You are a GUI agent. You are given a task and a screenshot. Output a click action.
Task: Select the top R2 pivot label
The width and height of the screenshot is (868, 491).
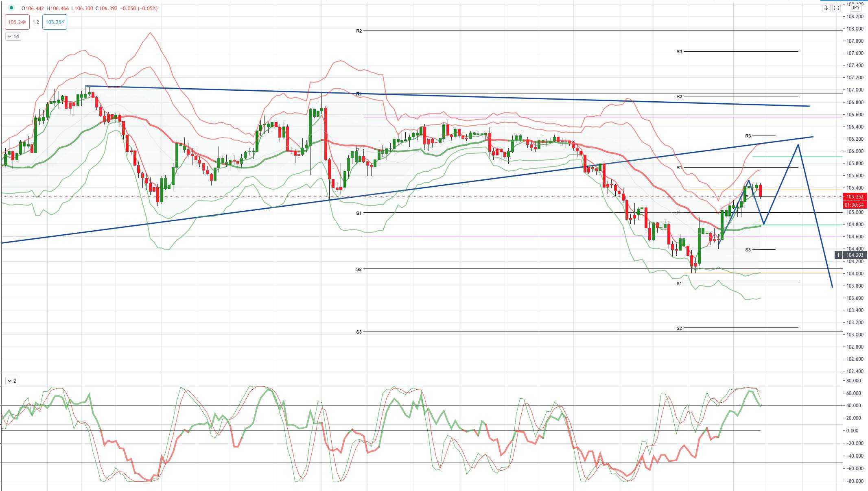[359, 31]
